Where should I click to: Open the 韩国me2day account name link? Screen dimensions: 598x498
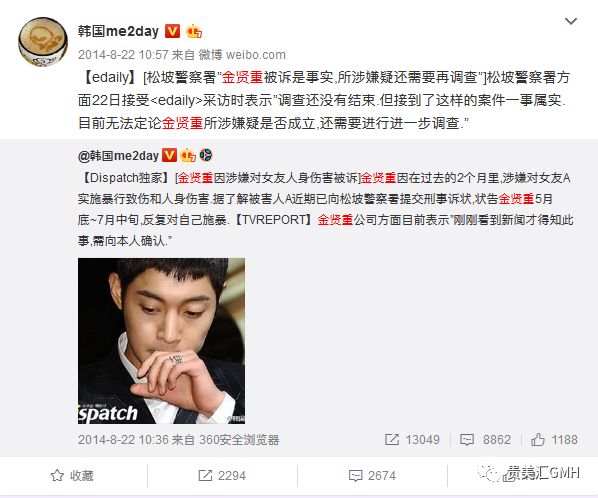118,31
